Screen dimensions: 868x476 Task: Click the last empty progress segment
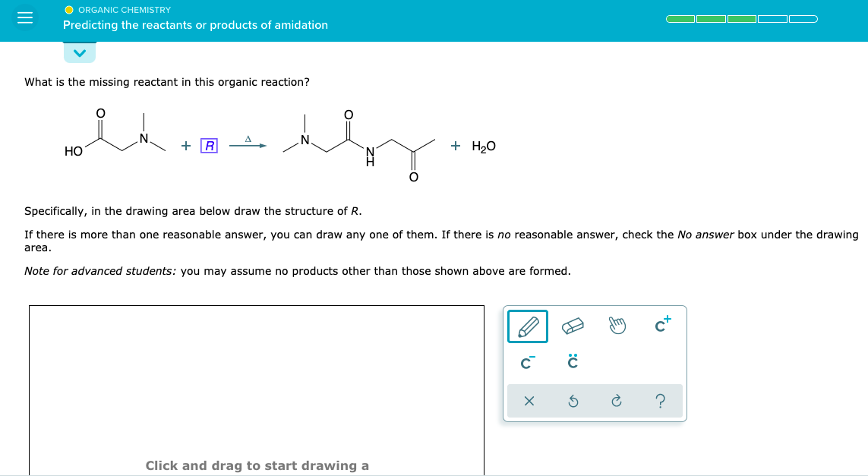pos(803,18)
